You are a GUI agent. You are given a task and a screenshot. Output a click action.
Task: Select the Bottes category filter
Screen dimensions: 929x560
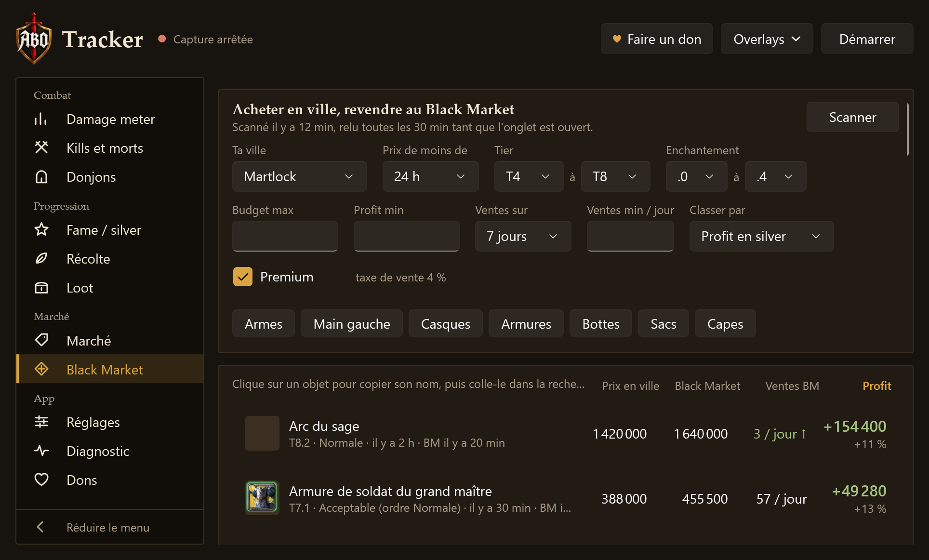click(601, 323)
